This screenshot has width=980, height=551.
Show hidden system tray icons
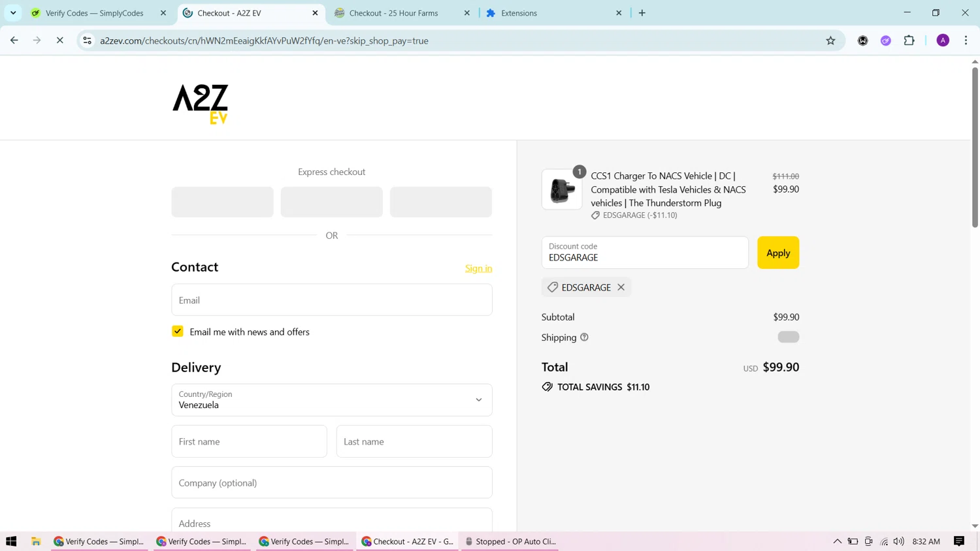pyautogui.click(x=837, y=541)
